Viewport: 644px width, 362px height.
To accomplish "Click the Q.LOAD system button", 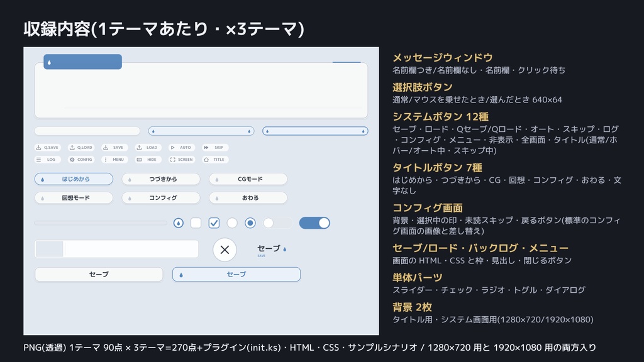I will point(81,147).
